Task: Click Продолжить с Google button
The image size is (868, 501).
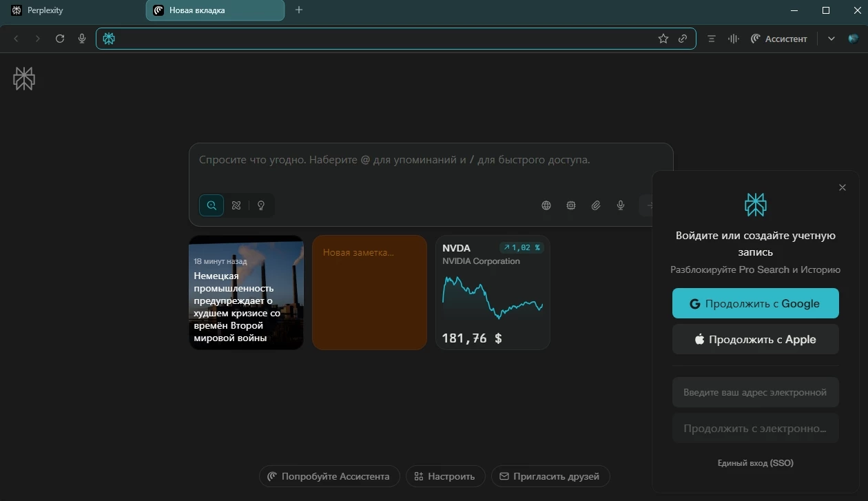Action: coord(755,303)
